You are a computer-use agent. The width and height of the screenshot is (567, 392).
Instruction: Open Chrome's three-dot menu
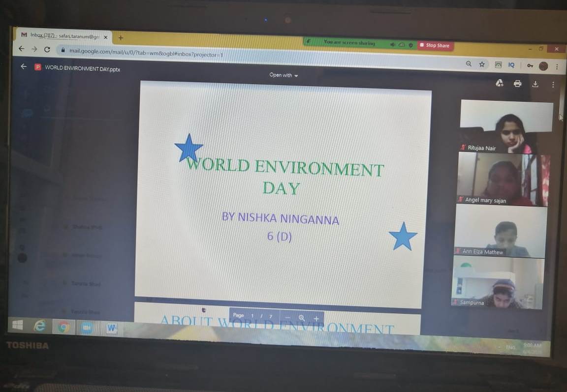pos(557,67)
